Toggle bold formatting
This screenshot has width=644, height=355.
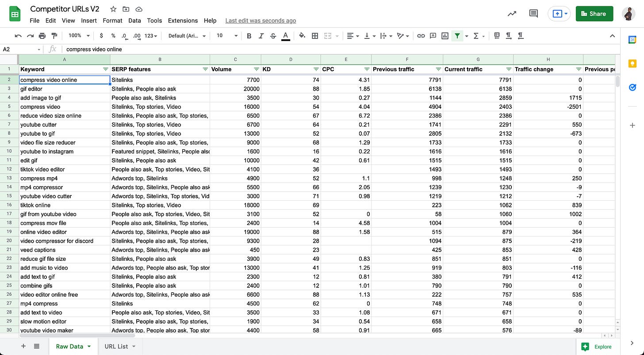[x=249, y=36]
